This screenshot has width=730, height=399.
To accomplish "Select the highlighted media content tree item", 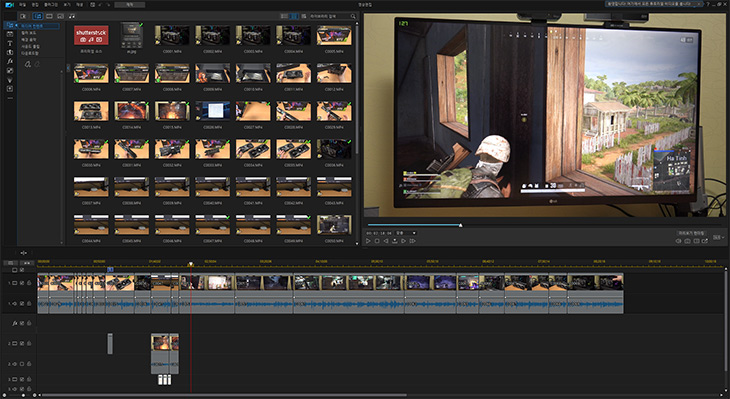I will (x=39, y=26).
